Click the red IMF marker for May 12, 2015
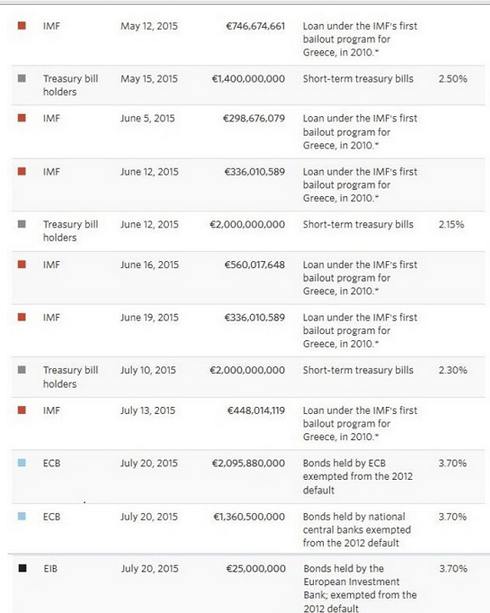This screenshot has width=490, height=613. pos(22,26)
